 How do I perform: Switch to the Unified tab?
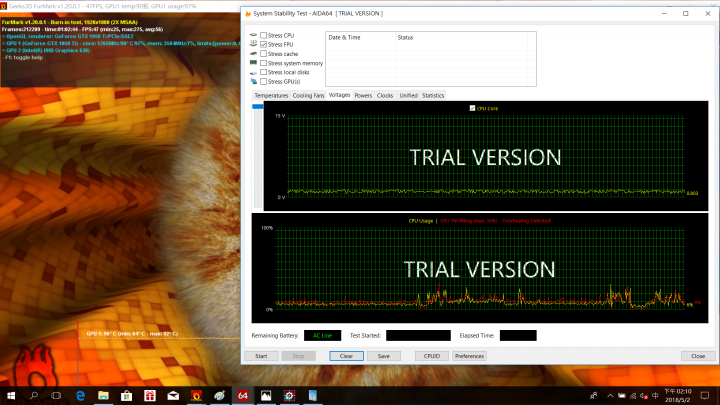click(408, 96)
